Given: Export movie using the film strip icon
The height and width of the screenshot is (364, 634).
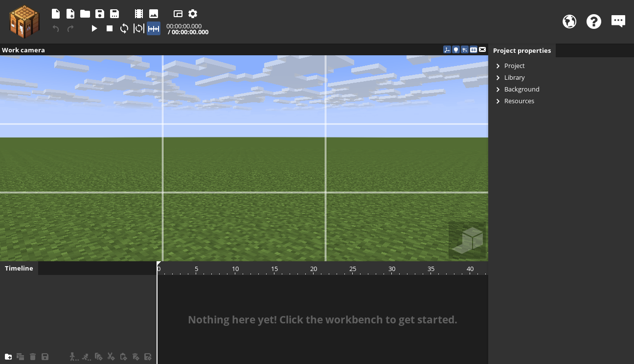Looking at the screenshot, I should point(139,14).
